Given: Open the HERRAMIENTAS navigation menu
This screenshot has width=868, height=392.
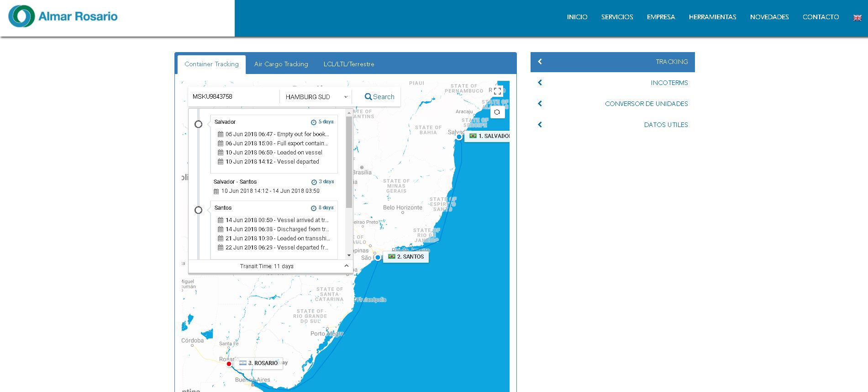Looking at the screenshot, I should click(x=712, y=17).
